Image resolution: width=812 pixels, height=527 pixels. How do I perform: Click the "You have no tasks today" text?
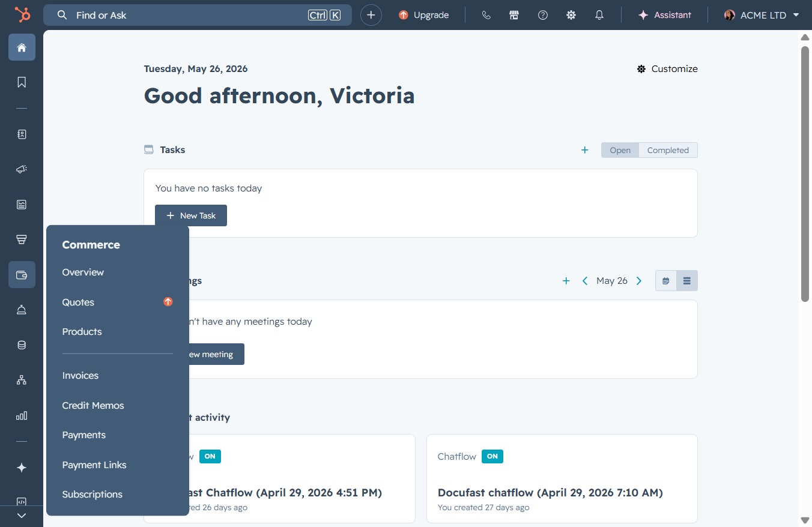[208, 188]
